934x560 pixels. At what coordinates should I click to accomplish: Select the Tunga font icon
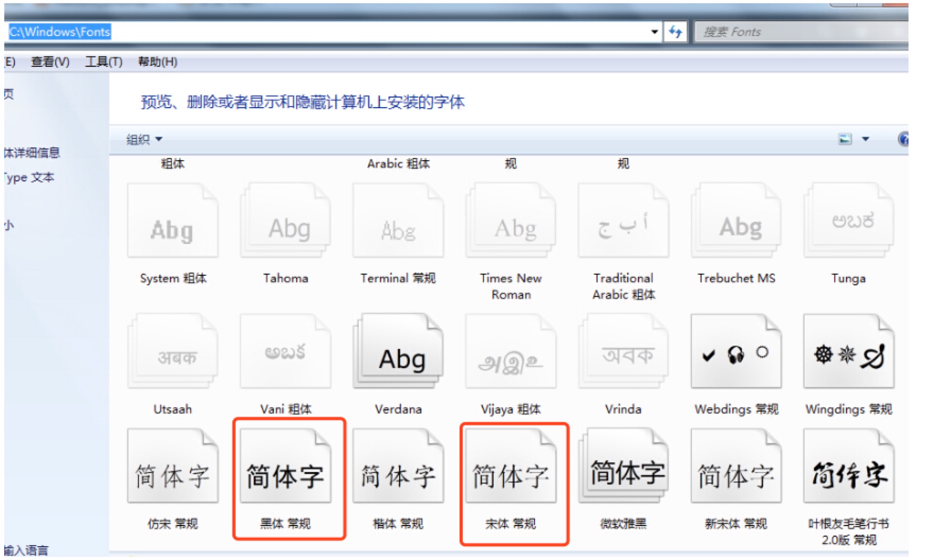click(x=849, y=220)
